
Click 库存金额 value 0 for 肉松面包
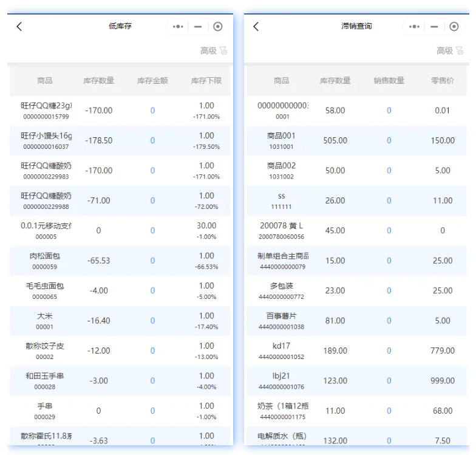[152, 261]
